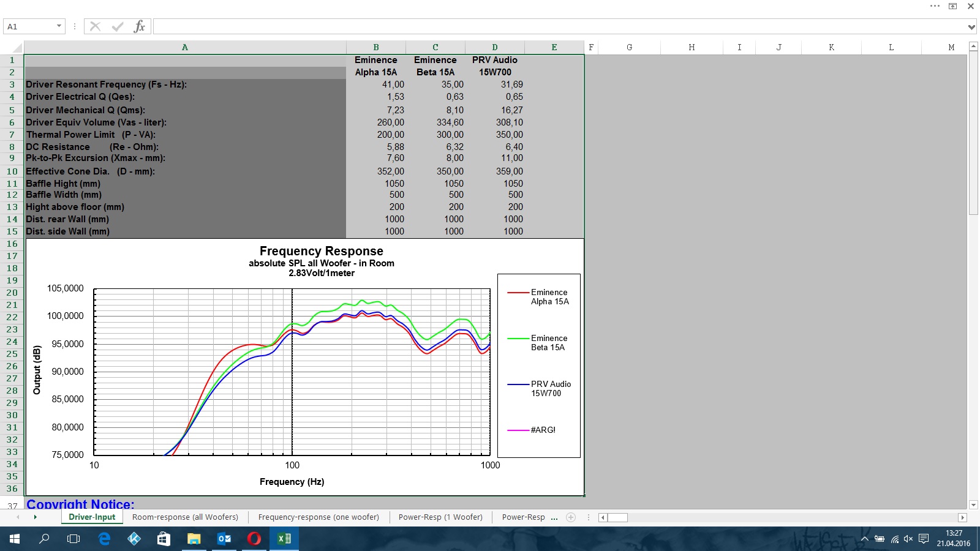Viewport: 980px width, 551px height.
Task: Show hidden tray icons chevron
Action: coord(865,539)
